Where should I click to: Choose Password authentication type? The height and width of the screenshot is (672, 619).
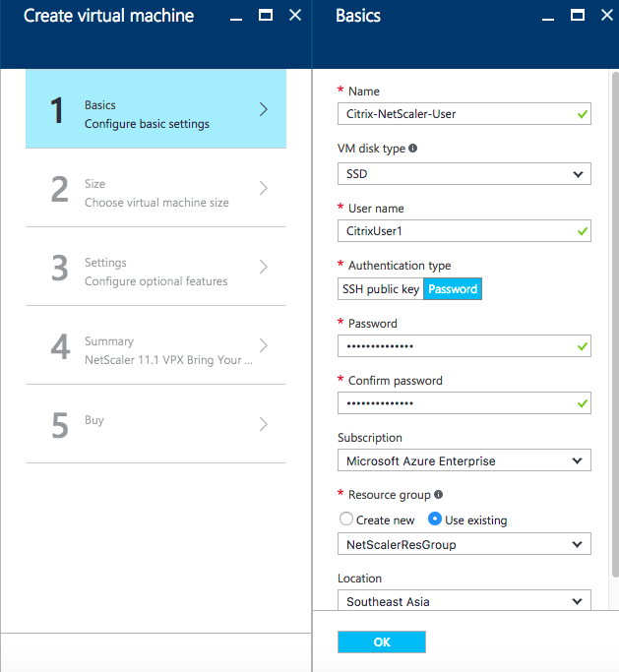click(453, 289)
